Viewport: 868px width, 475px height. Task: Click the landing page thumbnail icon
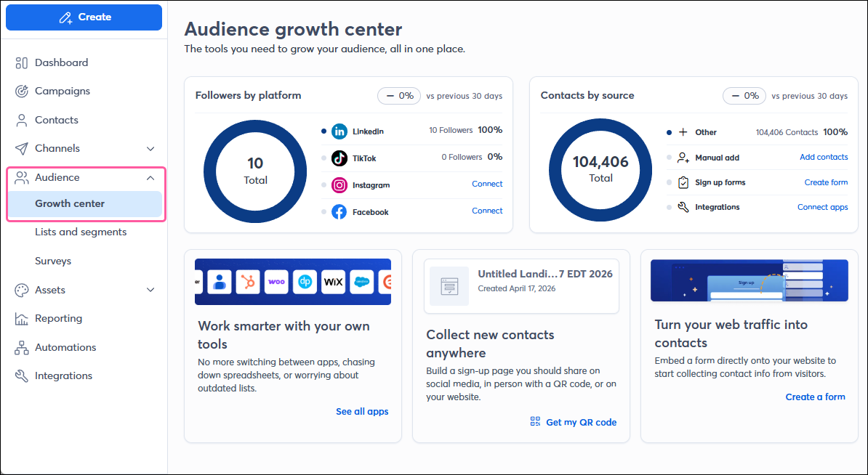point(449,286)
